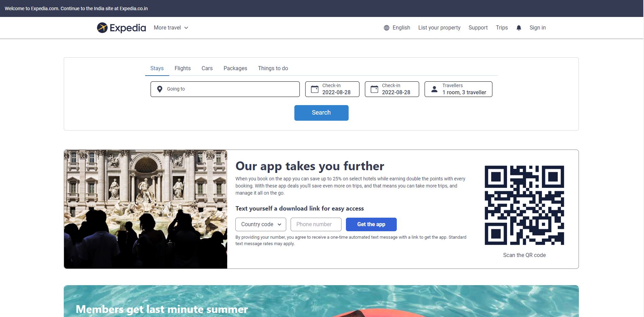Click calendar icon in second Check-in field
644x317 pixels.
tap(374, 89)
